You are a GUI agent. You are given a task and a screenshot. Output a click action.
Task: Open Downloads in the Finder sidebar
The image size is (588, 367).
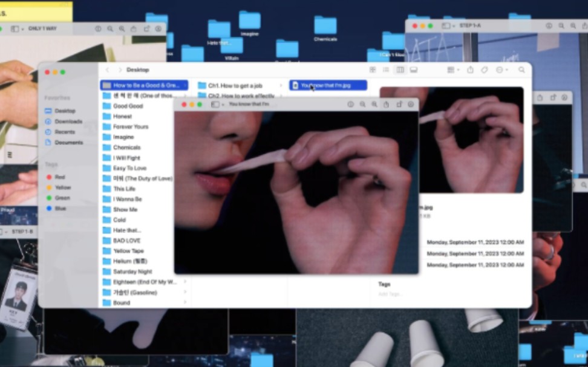68,122
